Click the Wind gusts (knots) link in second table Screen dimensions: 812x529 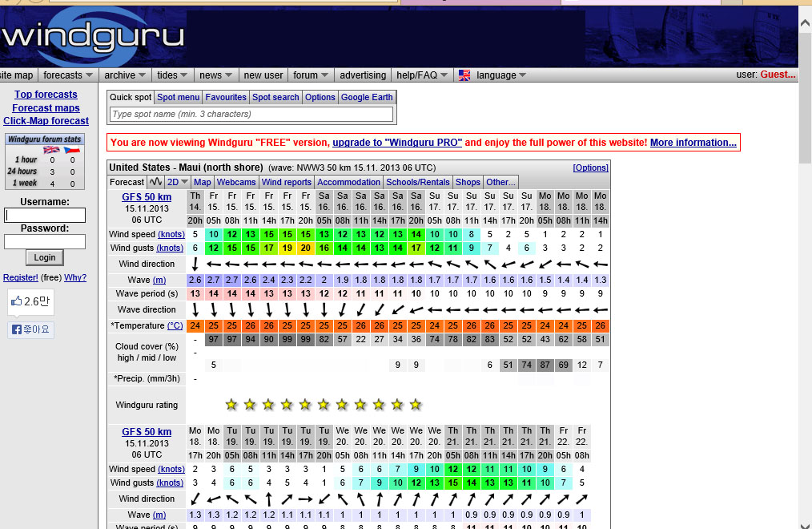[x=170, y=483]
